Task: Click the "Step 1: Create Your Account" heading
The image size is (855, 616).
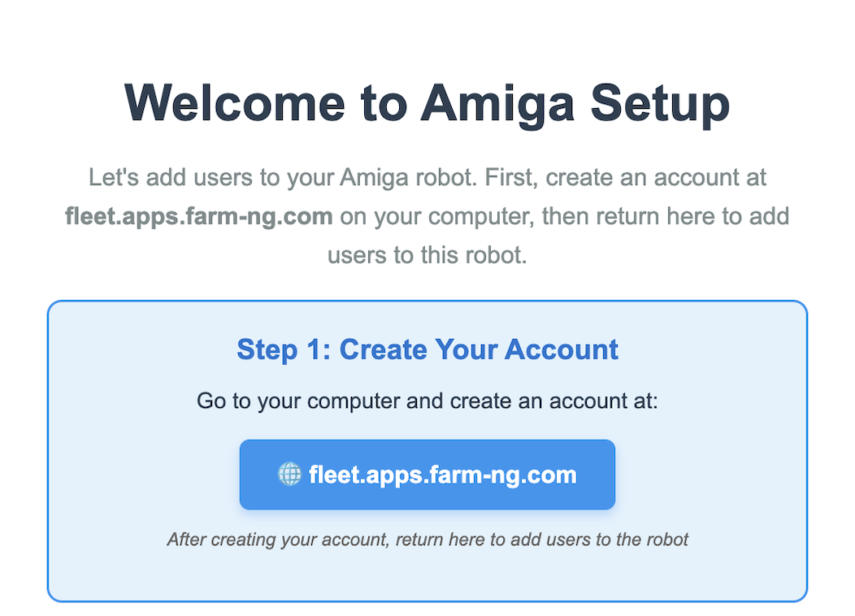Action: coord(427,350)
